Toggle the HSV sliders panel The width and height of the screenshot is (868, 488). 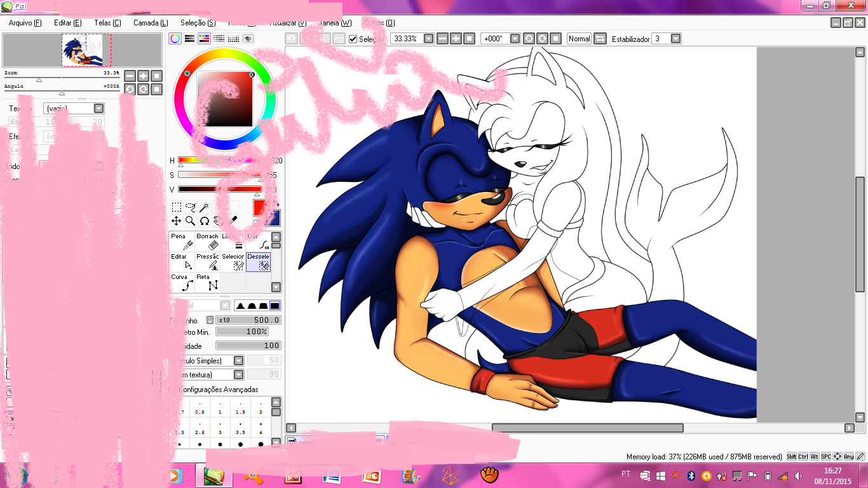coord(204,39)
